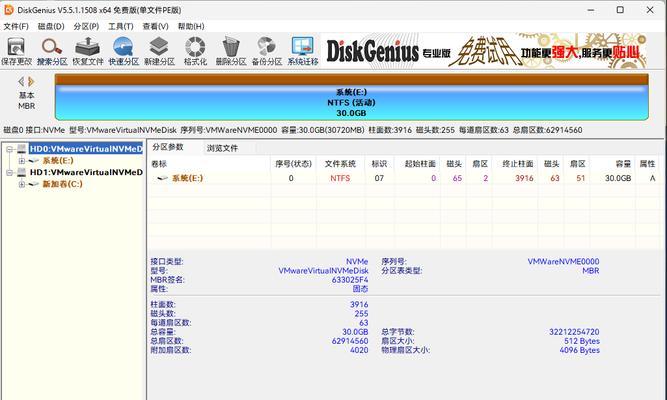Viewport: 667px width, 400px height.
Task: Open the 文件(F) menu
Action: (x=16, y=26)
